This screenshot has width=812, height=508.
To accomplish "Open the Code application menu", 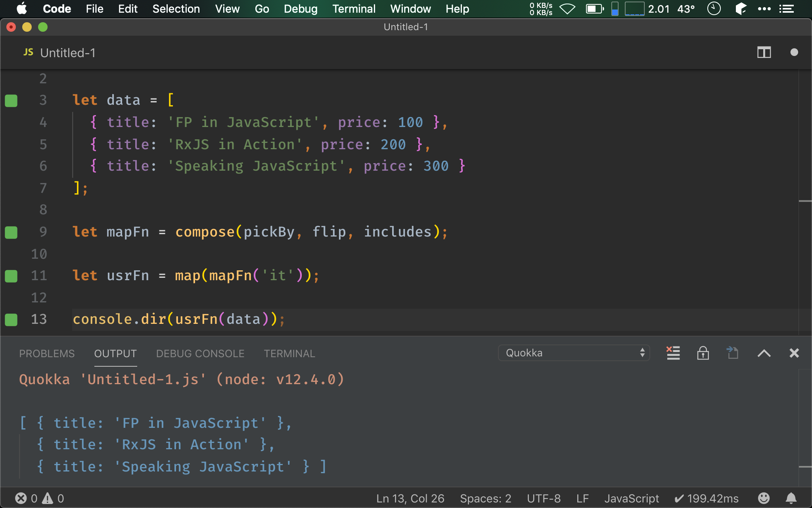I will pos(57,9).
